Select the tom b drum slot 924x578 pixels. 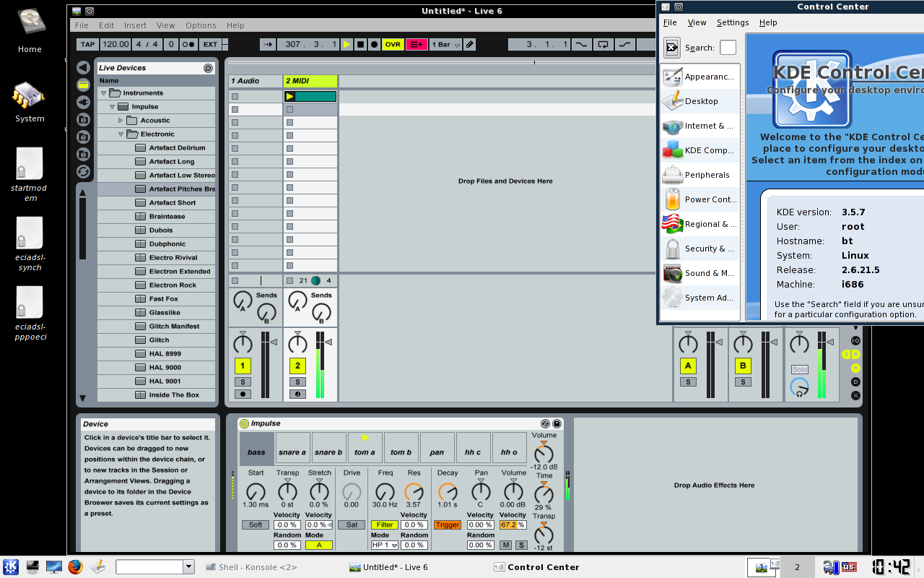(x=401, y=447)
